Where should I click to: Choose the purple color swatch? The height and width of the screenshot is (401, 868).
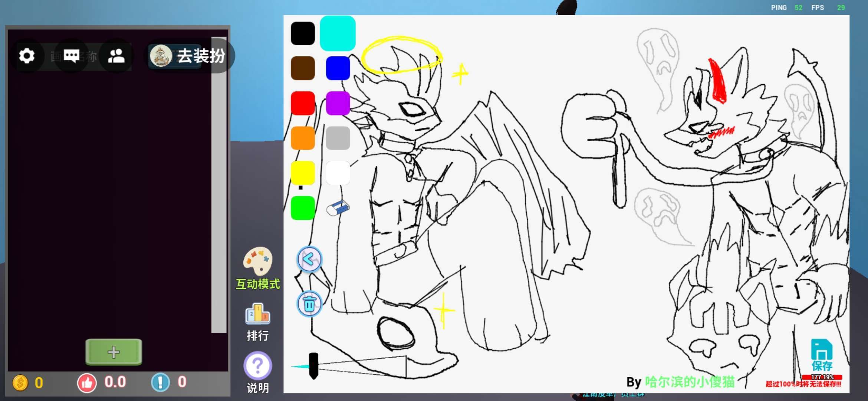338,103
